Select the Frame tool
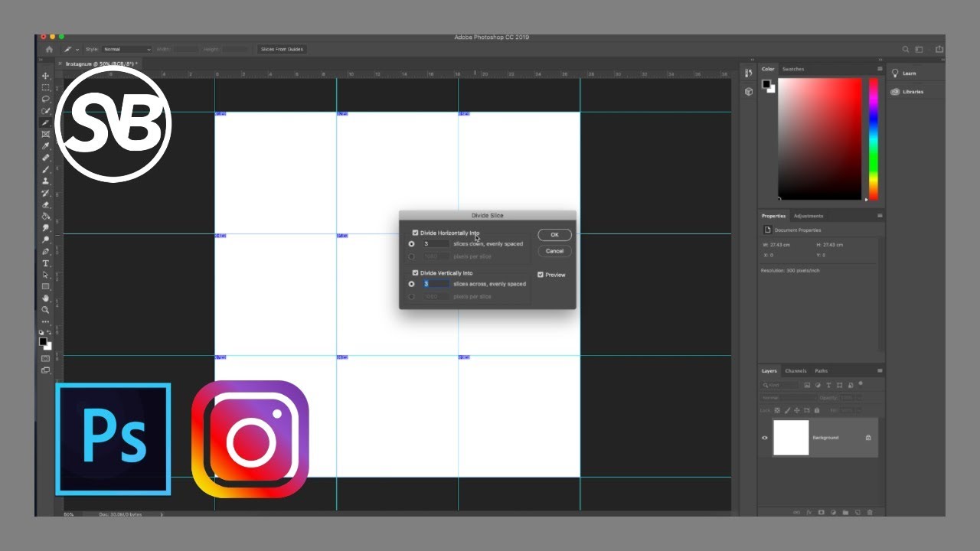This screenshot has height=551, width=980. click(x=46, y=134)
